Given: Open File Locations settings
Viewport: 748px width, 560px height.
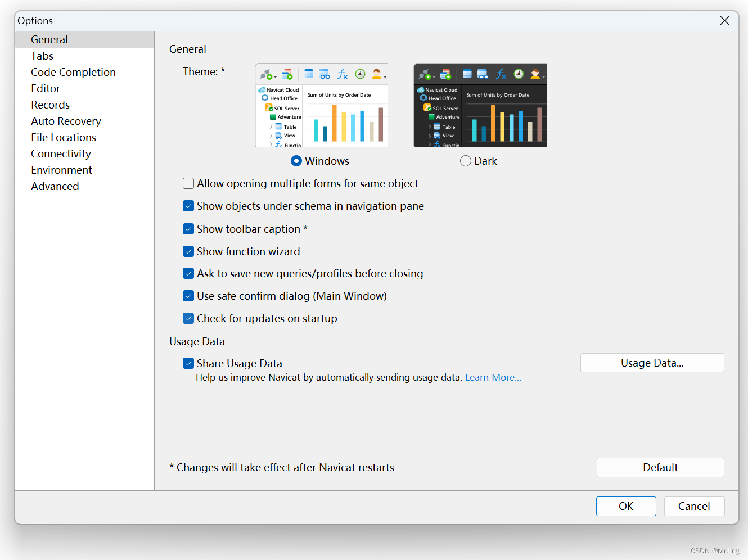Looking at the screenshot, I should pyautogui.click(x=84, y=137).
